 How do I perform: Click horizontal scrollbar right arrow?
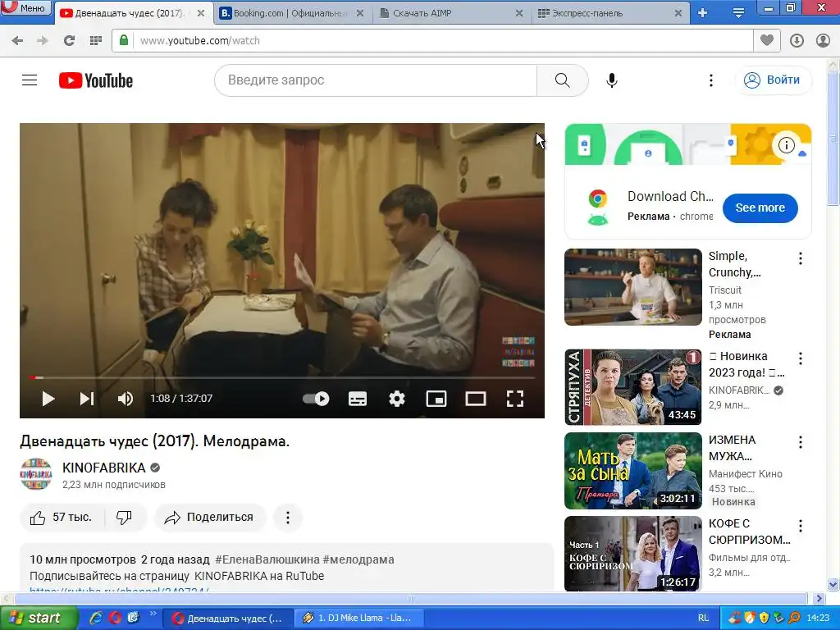click(x=819, y=598)
